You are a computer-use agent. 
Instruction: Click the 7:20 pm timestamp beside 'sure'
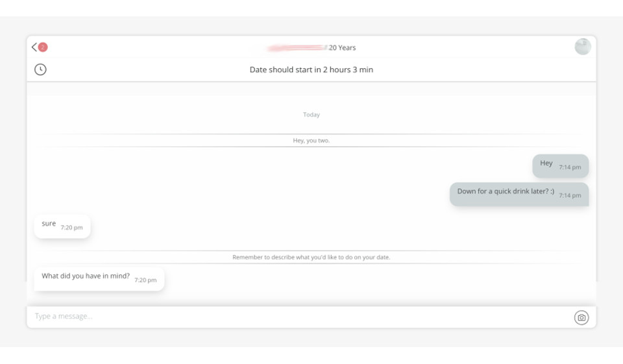pos(71,228)
